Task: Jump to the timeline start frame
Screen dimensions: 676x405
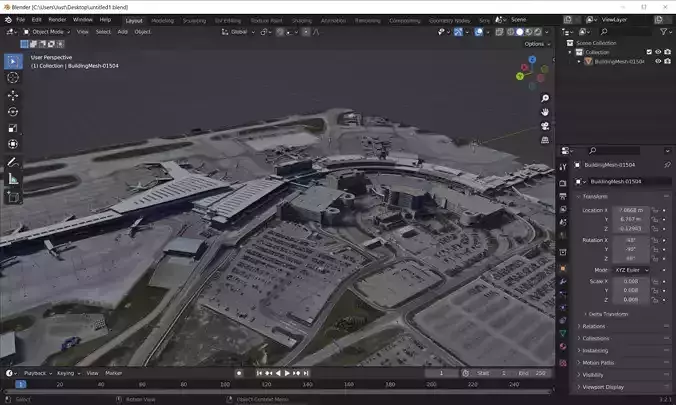Action: click(259, 373)
